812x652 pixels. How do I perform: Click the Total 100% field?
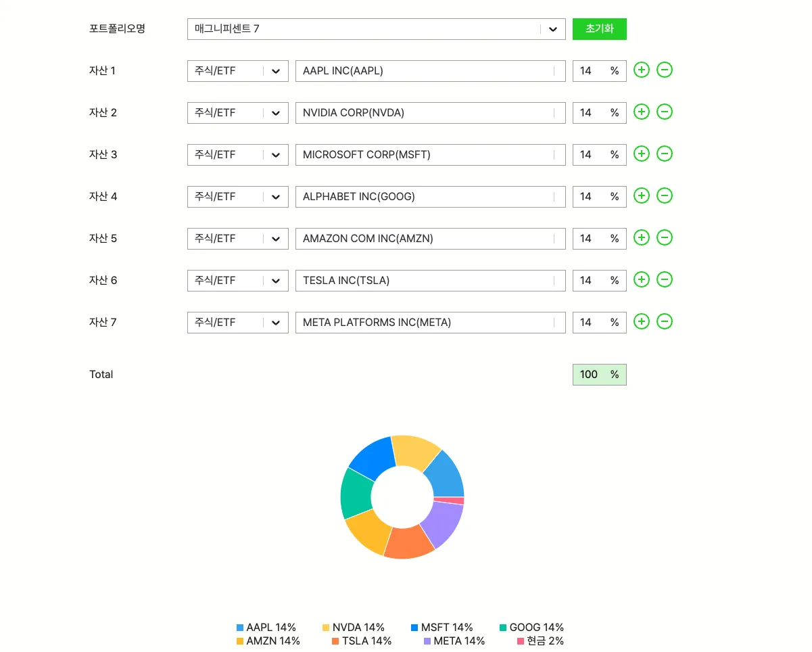600,375
